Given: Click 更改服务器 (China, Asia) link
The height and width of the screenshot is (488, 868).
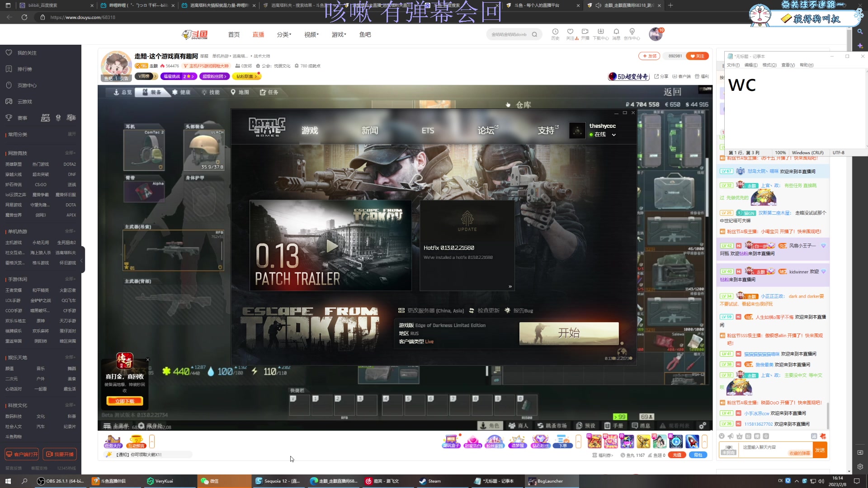Looking at the screenshot, I should [431, 310].
